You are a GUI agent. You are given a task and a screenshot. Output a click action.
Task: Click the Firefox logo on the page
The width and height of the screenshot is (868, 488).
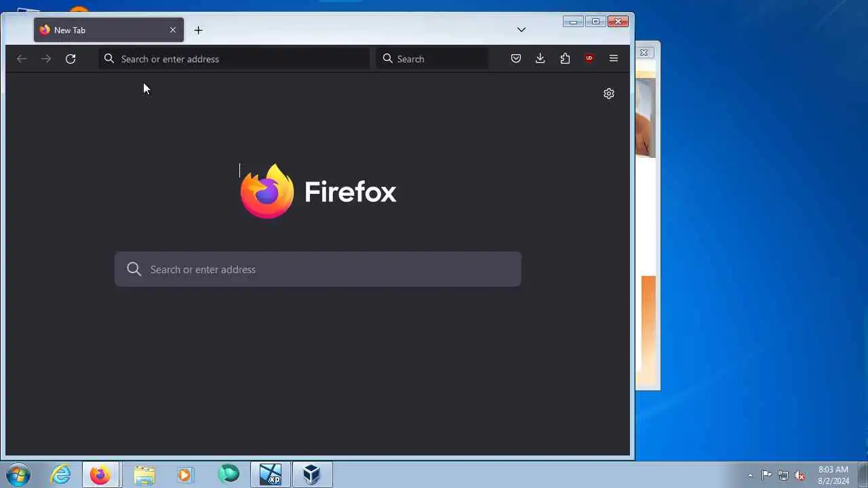point(267,191)
